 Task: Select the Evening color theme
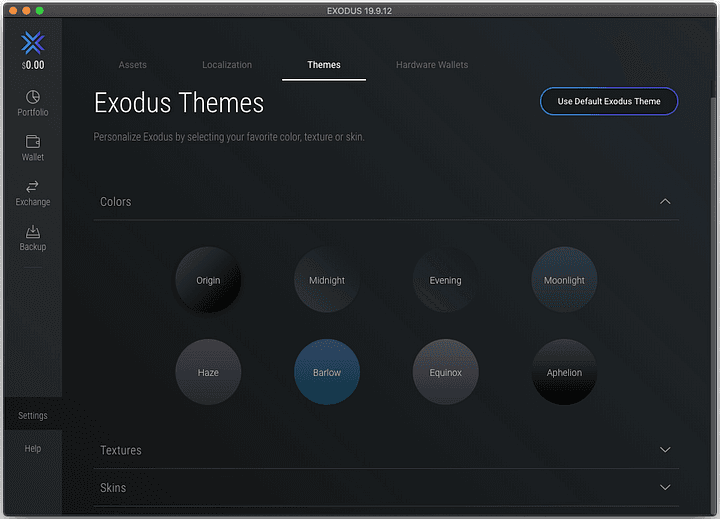(x=445, y=280)
